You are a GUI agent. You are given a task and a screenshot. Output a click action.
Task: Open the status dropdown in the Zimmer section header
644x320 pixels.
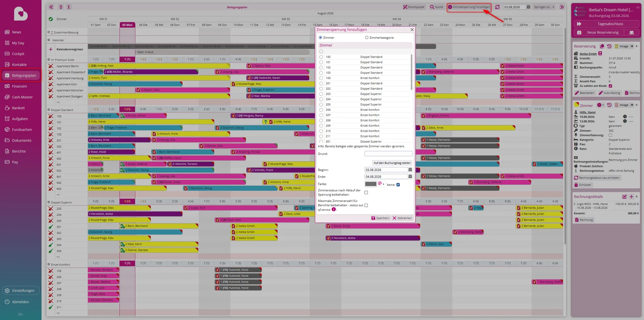tap(601, 105)
